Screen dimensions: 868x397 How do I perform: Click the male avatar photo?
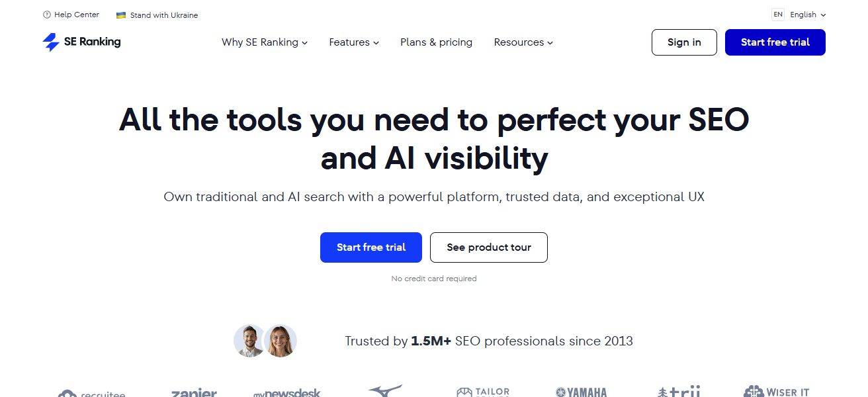pyautogui.click(x=249, y=341)
